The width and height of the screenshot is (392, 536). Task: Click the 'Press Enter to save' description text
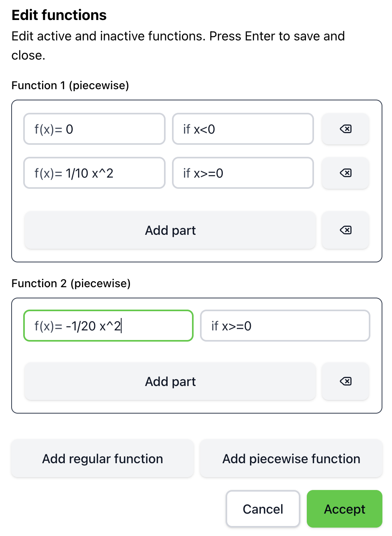tap(178, 36)
